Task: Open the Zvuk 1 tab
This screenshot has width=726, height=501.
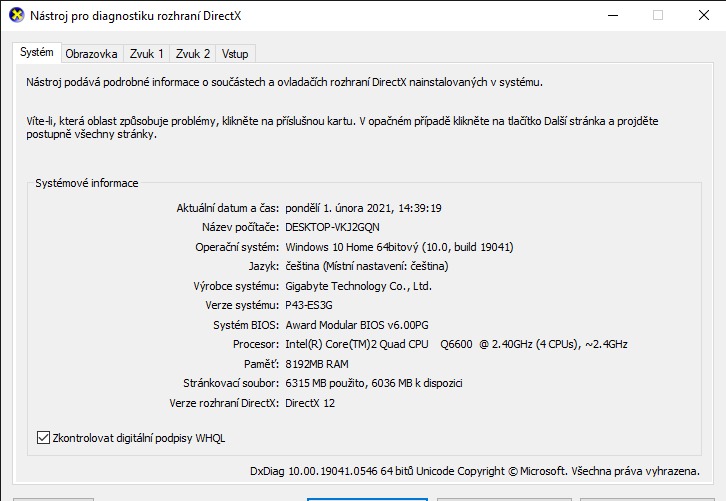Action: coord(147,54)
